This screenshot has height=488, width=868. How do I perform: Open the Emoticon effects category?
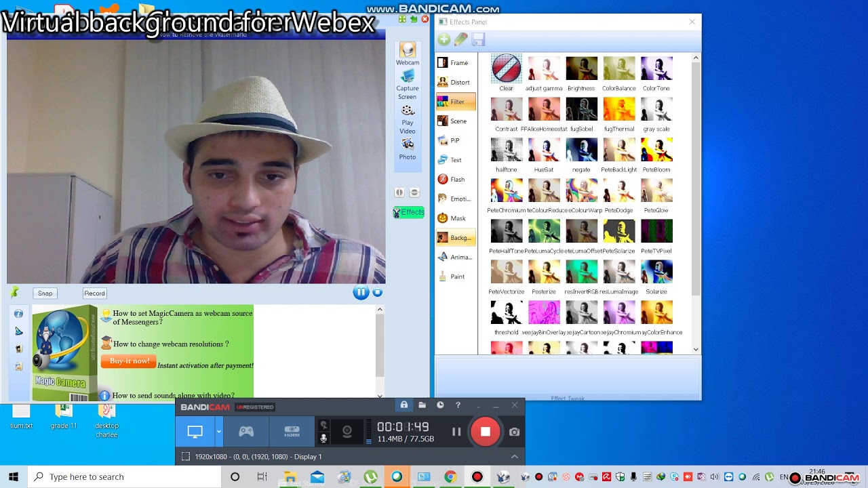pyautogui.click(x=455, y=199)
